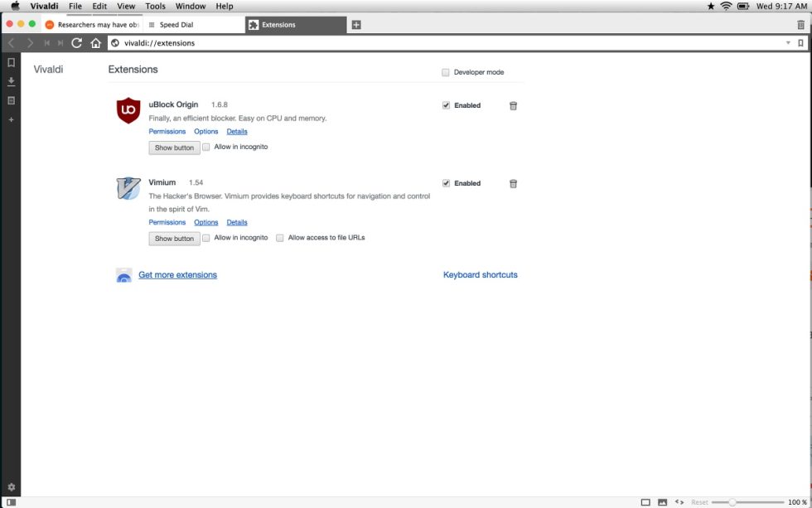Switch to the Speed Dial tab

(x=194, y=25)
